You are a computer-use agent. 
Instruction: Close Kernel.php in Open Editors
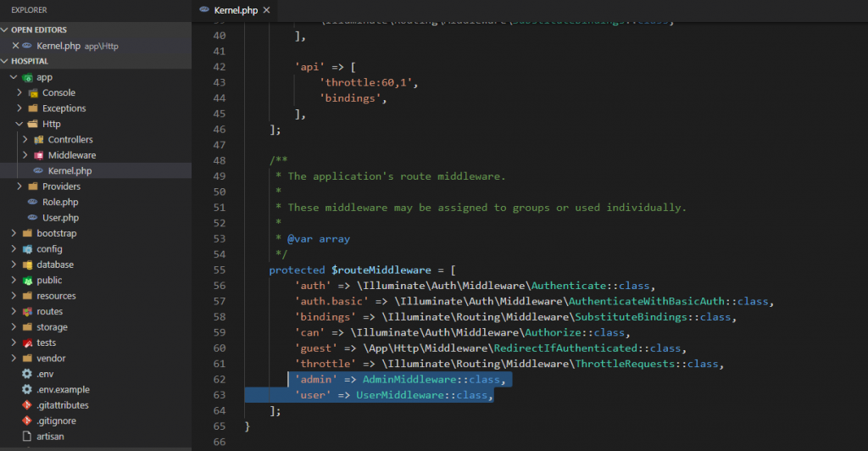coord(15,46)
